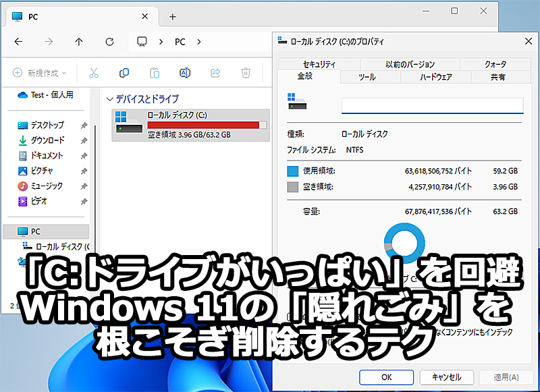Open ミュージック in the sidebar

[40, 186]
